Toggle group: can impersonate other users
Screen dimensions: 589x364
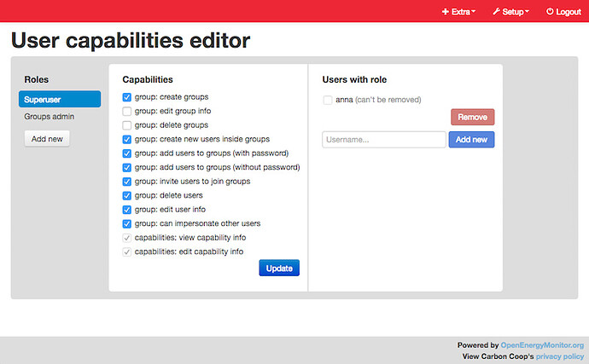(127, 224)
